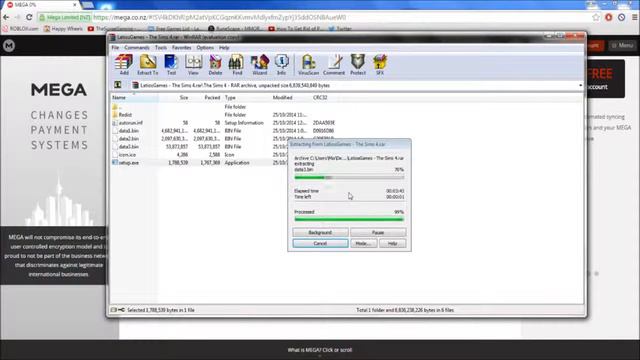Screen dimensions: 640x360
Task: Click the MEGA logo icon on page
Action: tap(9, 45)
